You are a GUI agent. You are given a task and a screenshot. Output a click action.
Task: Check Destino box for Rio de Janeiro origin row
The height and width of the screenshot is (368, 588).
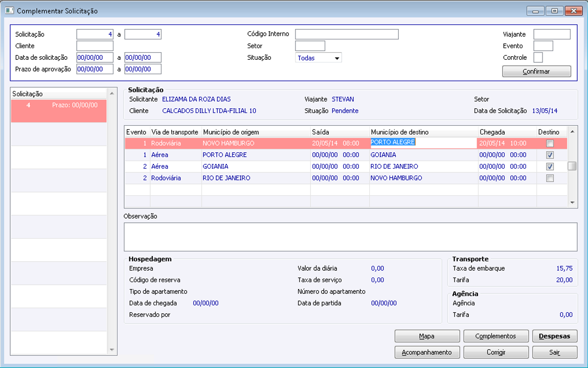(x=550, y=178)
